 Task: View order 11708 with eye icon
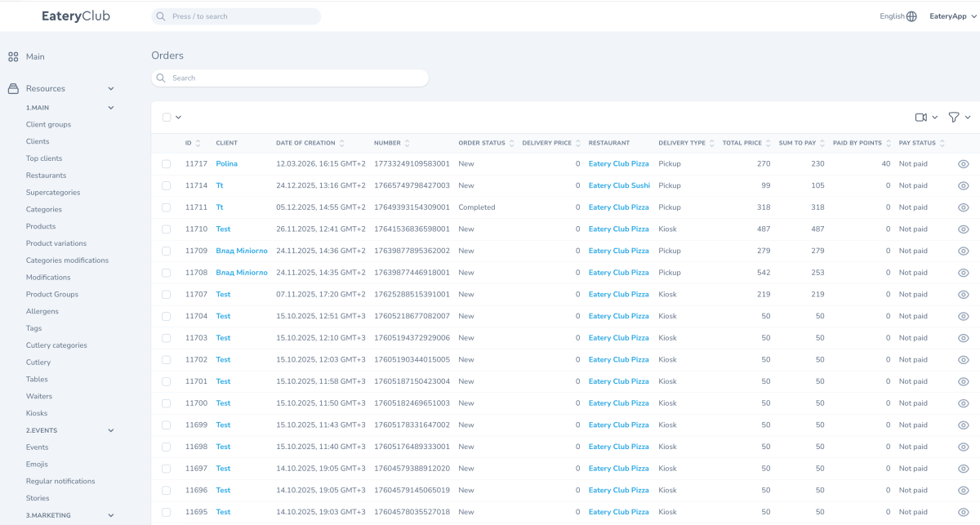(x=963, y=273)
